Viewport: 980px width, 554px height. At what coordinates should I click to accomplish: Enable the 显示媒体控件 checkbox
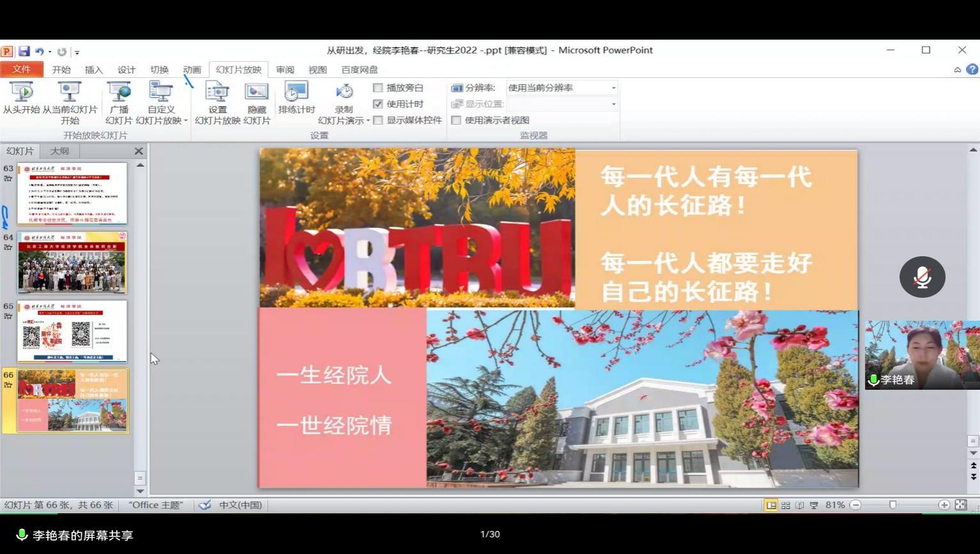(x=378, y=119)
